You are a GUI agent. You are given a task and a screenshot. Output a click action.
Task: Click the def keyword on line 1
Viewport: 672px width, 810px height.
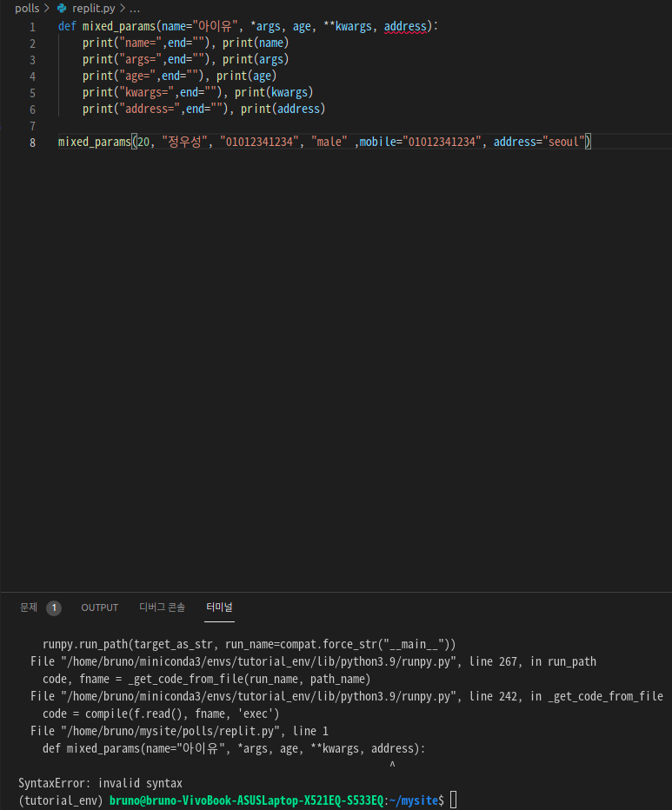tap(67, 26)
